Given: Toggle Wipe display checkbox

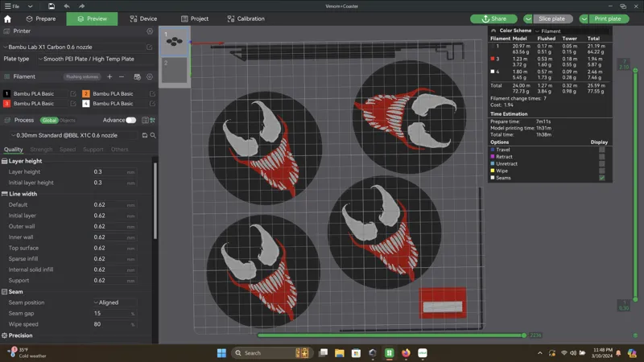Looking at the screenshot, I should tap(601, 171).
